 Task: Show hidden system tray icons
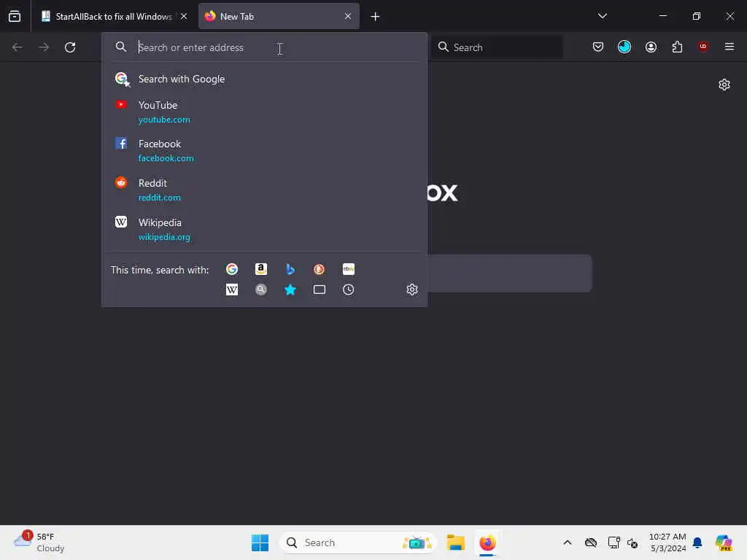click(x=567, y=542)
